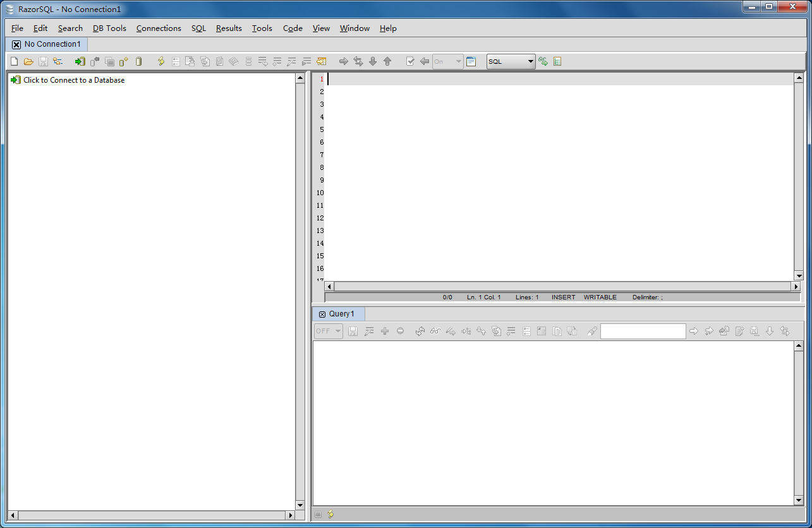Click the navigator panel scrollbar up arrow
Image resolution: width=812 pixels, height=528 pixels.
click(300, 78)
